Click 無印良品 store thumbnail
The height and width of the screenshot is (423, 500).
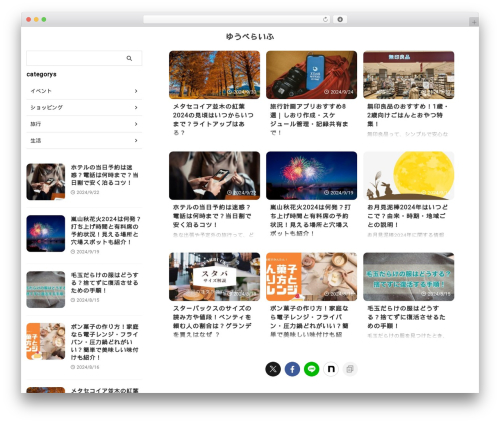click(x=409, y=75)
